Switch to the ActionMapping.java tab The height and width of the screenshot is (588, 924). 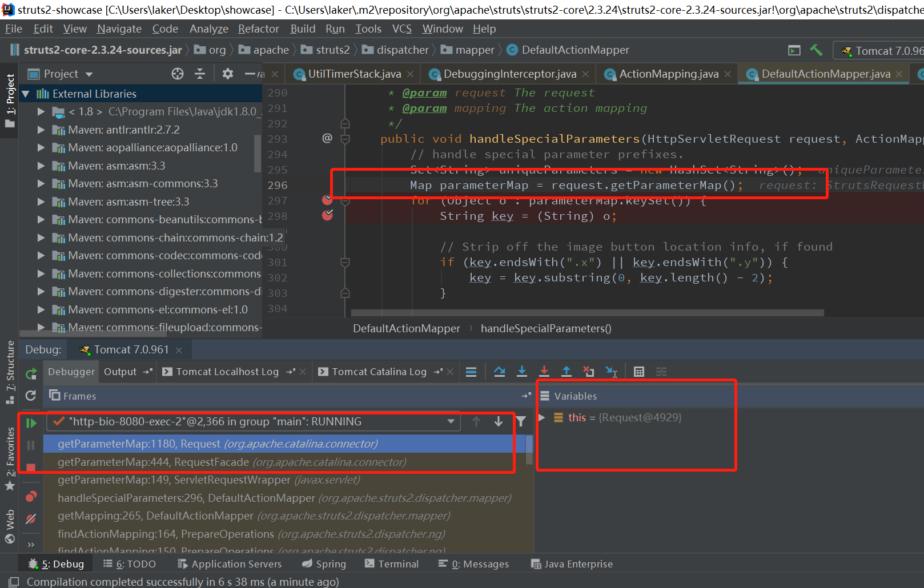pos(669,74)
